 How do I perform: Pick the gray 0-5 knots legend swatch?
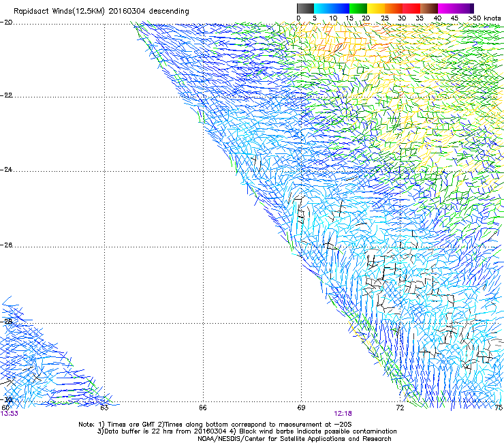[x=305, y=8]
